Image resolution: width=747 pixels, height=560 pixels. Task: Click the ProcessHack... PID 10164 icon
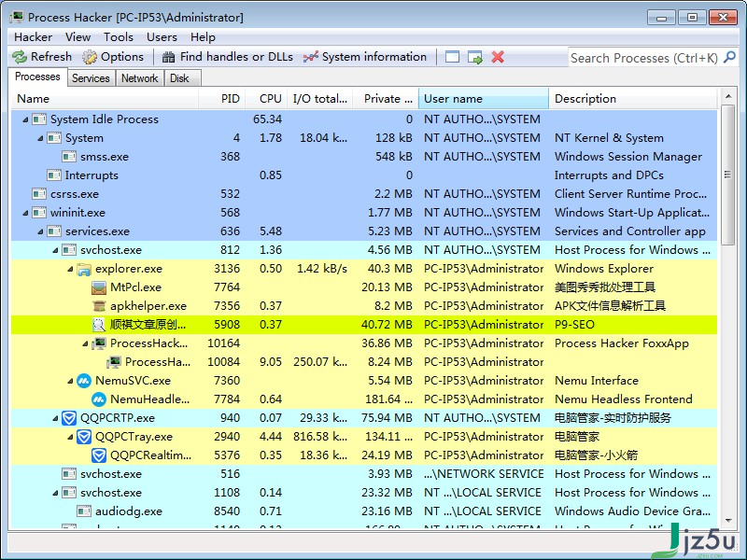(x=99, y=343)
